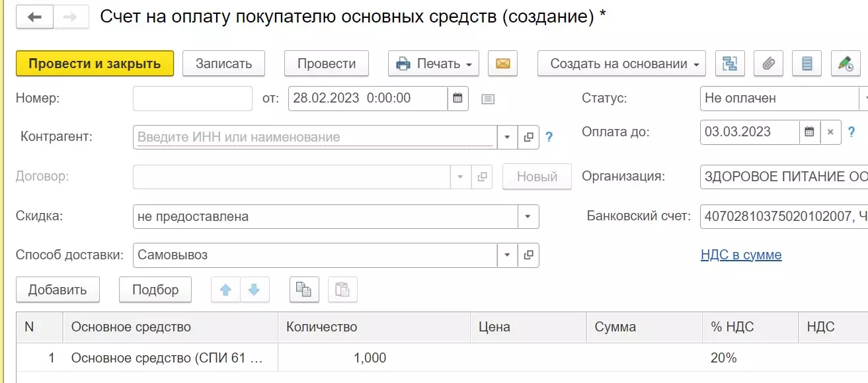Open the document structure icon
This screenshot has height=383, width=868.
click(x=729, y=64)
